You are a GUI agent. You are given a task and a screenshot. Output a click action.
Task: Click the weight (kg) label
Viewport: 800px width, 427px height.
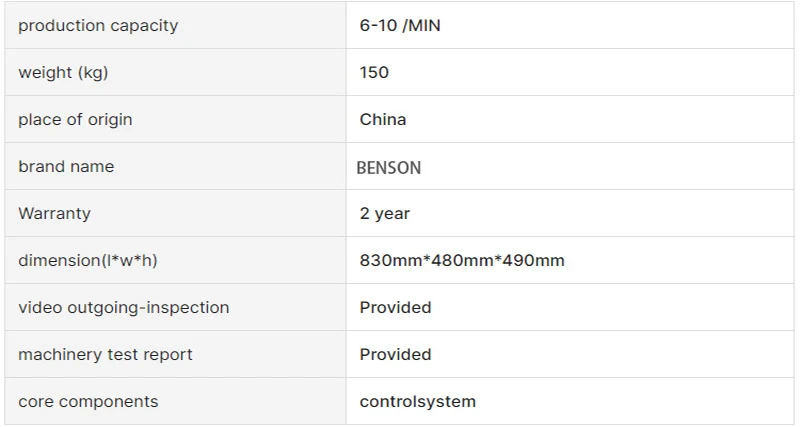click(63, 72)
